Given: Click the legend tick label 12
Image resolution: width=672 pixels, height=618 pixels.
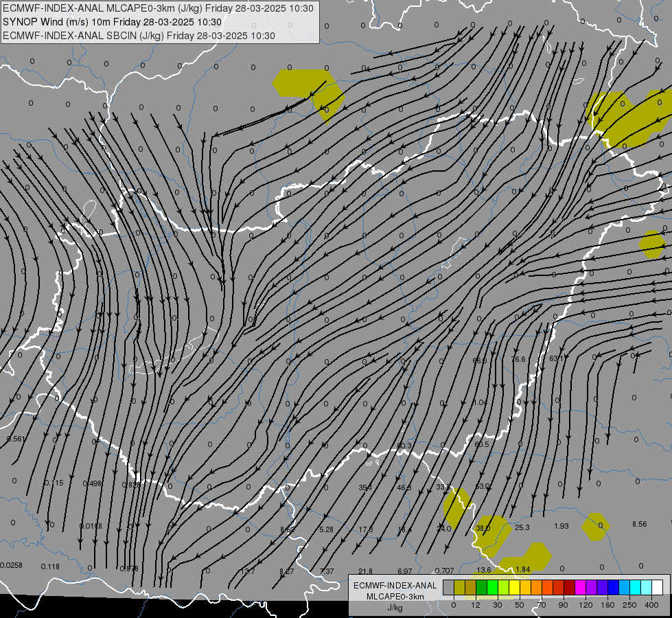Looking at the screenshot, I should (476, 605).
